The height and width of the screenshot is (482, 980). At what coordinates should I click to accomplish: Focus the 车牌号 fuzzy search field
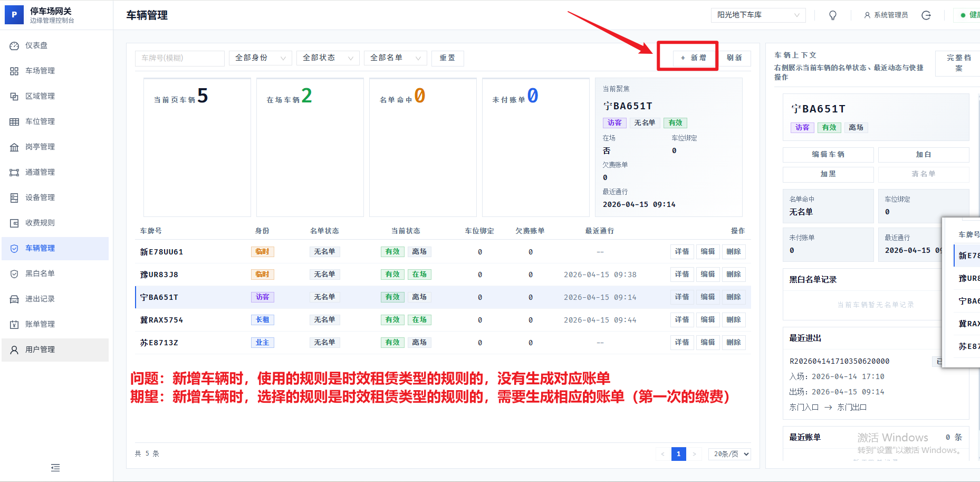(x=179, y=58)
